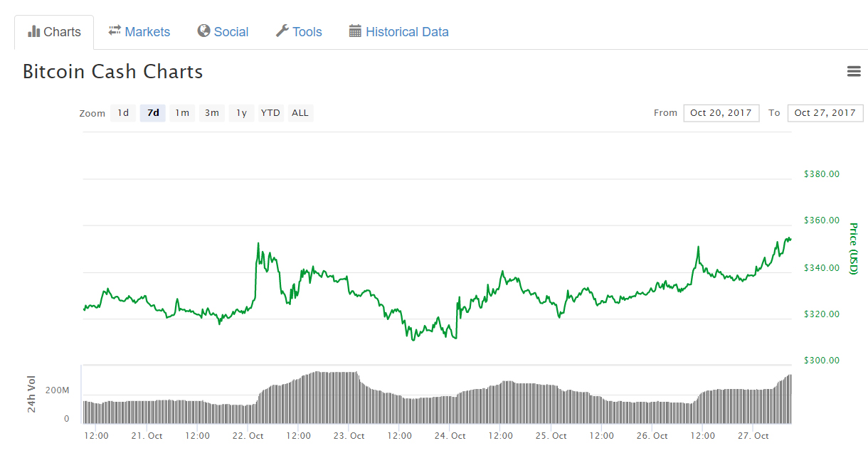Click the globe icon beside Social
Viewport: 868px width, 453px height.
pyautogui.click(x=204, y=31)
